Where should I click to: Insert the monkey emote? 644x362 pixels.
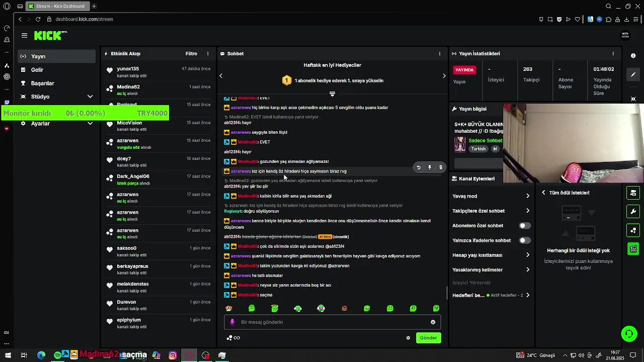click(229, 308)
